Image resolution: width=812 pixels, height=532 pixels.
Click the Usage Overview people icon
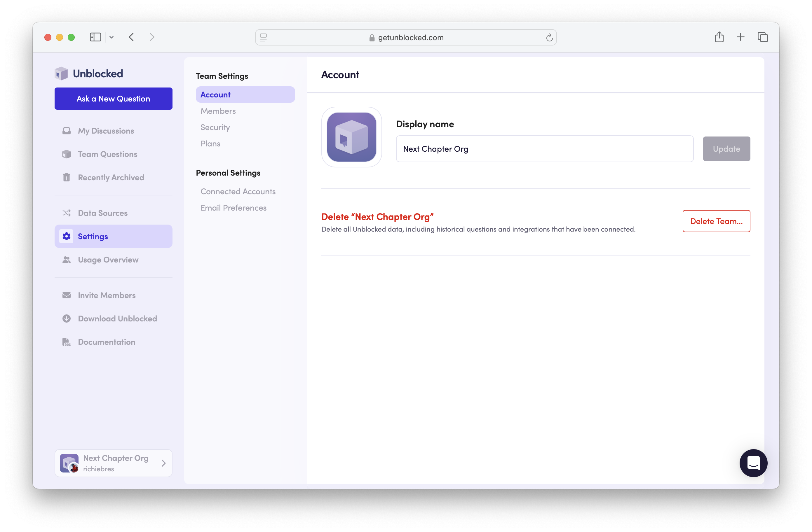point(67,260)
